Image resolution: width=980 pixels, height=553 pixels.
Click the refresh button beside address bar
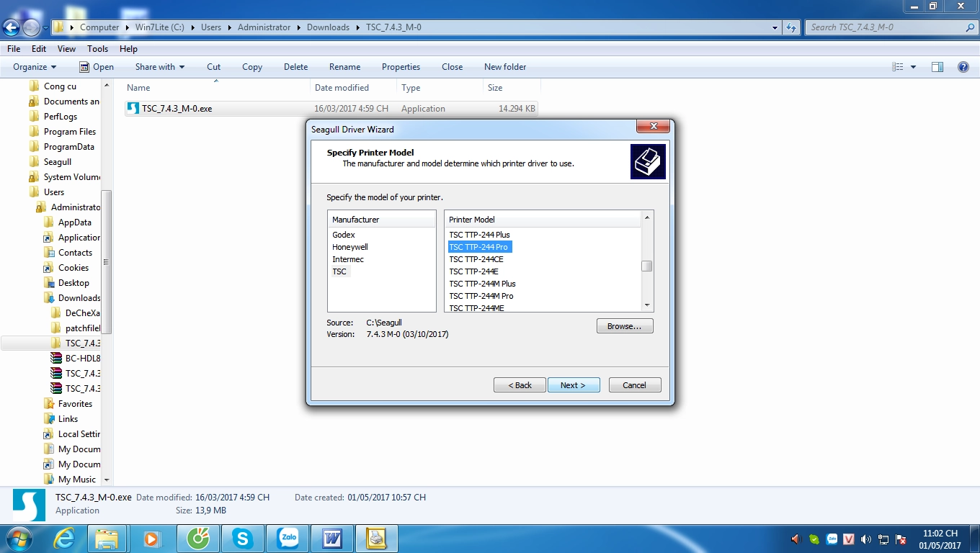pos(791,27)
